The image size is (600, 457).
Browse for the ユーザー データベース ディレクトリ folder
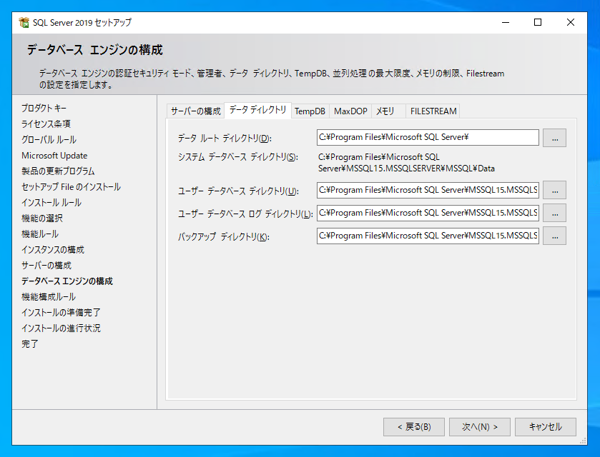coord(554,190)
